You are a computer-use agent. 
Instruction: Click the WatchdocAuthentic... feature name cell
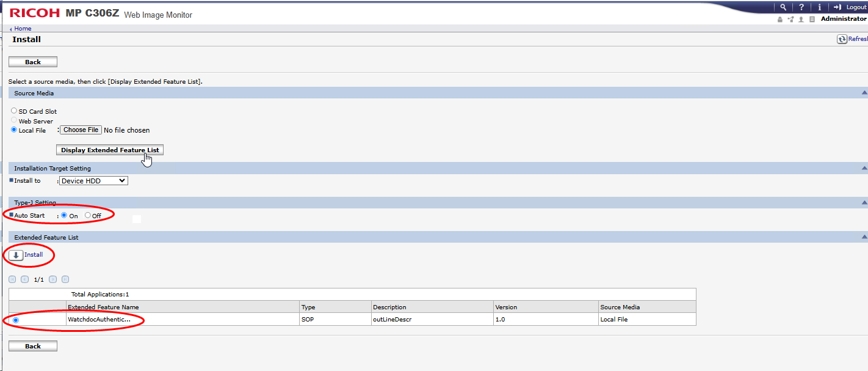tap(183, 319)
